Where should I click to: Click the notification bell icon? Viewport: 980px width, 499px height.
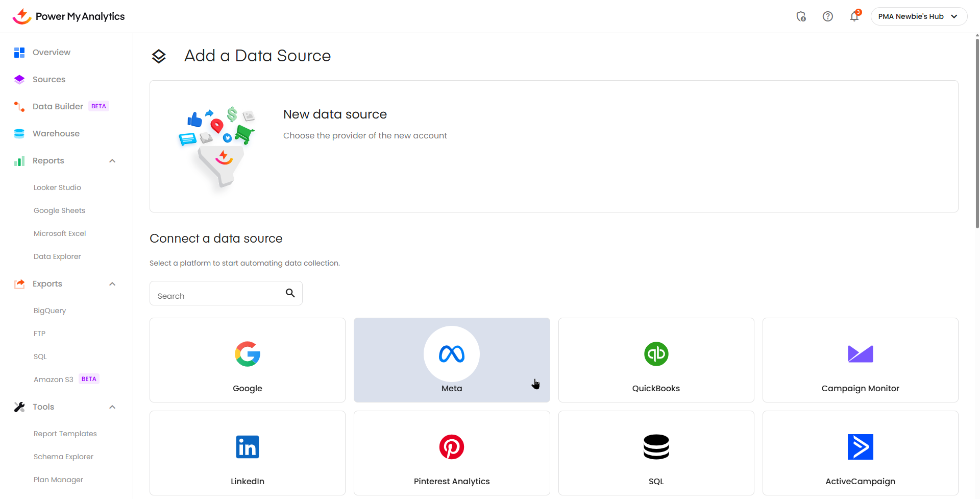point(854,17)
